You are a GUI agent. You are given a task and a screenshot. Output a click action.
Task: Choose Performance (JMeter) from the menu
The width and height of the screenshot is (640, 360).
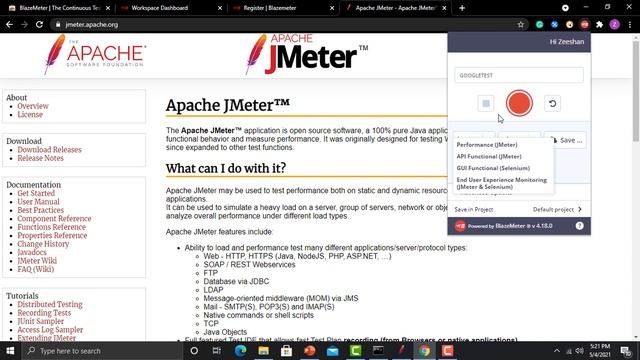[487, 144]
